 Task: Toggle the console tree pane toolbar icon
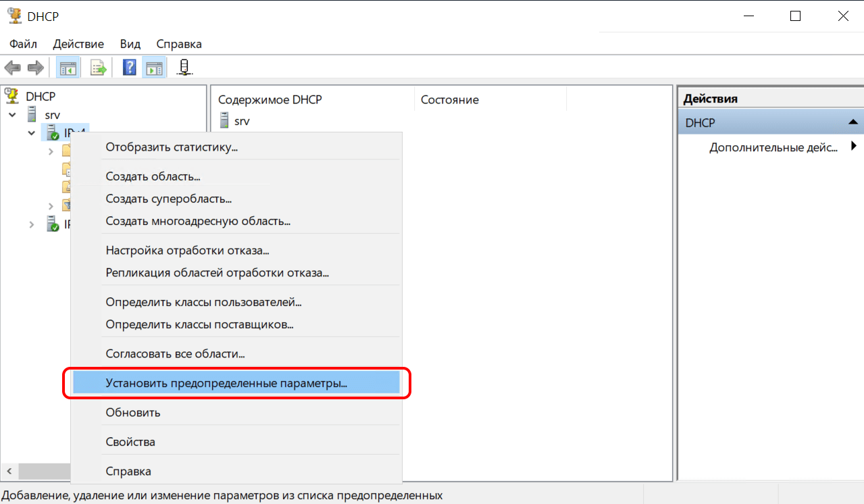click(x=68, y=68)
